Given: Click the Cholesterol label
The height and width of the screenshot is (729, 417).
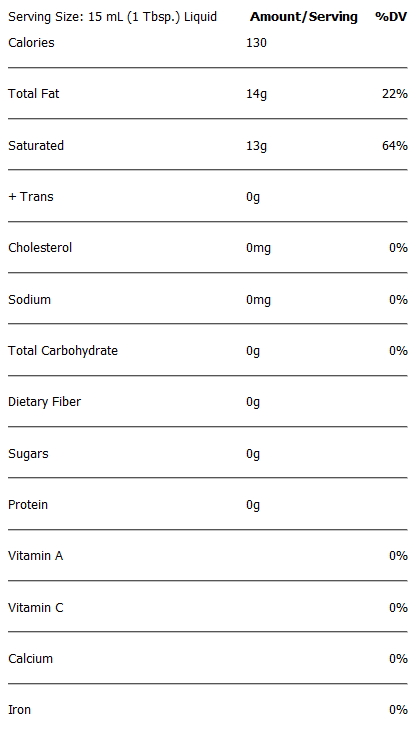Looking at the screenshot, I should click(x=40, y=247).
